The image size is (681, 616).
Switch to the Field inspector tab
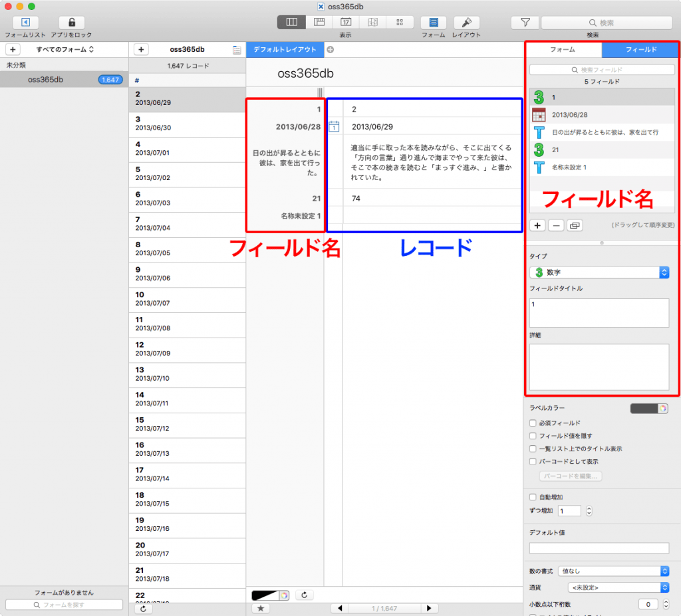point(640,49)
